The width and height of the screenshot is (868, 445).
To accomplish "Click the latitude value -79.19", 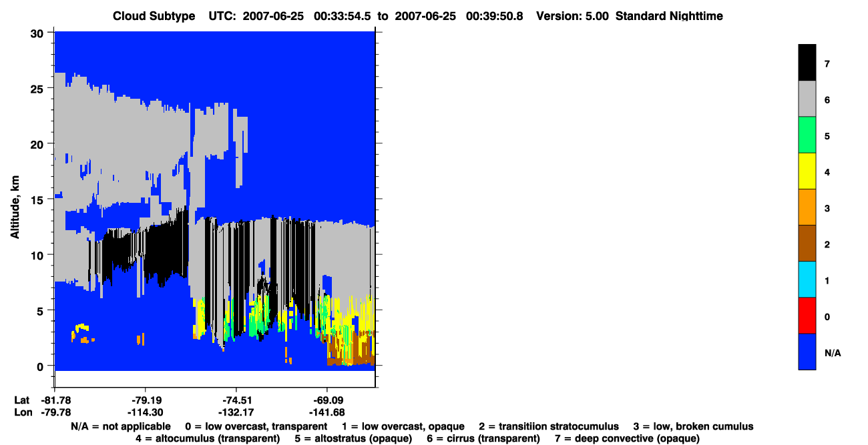I will pyautogui.click(x=145, y=400).
